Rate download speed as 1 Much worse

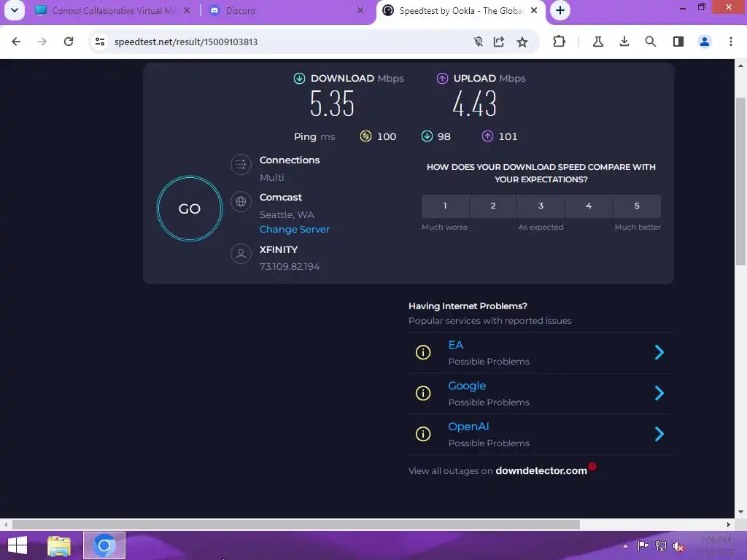coord(445,206)
